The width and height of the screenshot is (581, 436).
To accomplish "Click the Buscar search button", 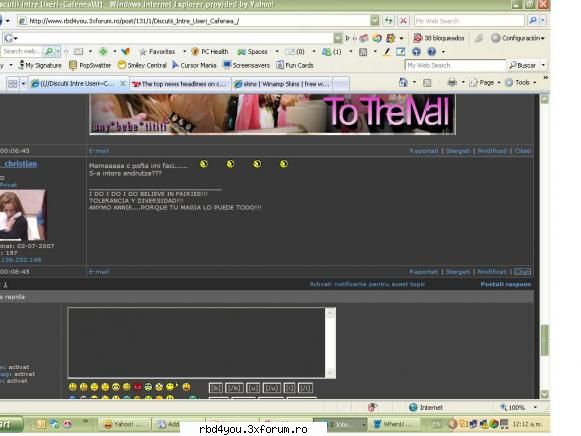I will [x=522, y=65].
